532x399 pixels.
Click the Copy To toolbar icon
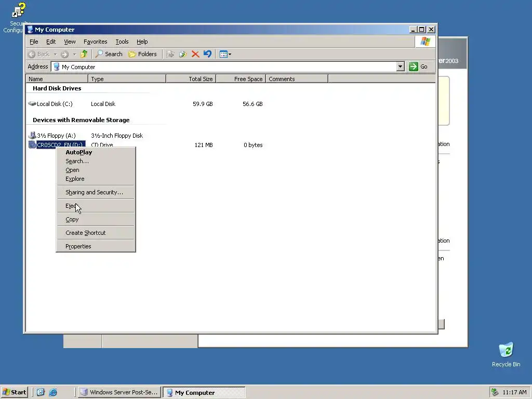point(183,54)
